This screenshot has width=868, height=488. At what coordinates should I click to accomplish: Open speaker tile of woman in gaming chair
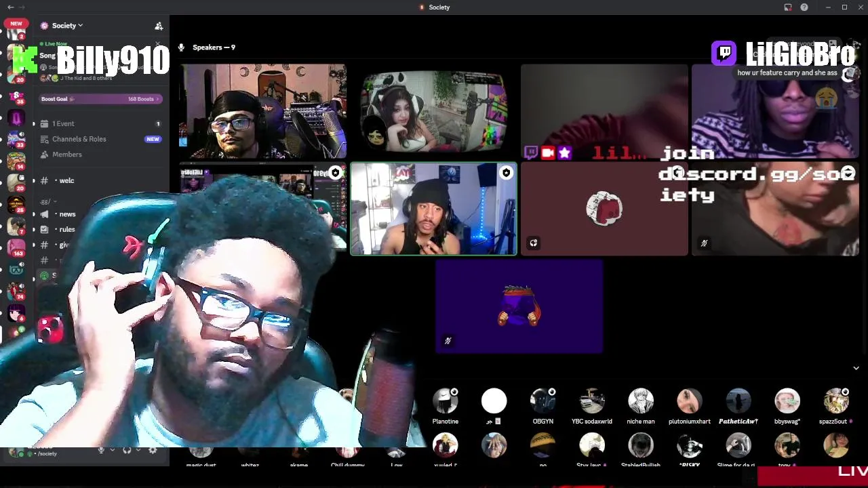(433, 112)
